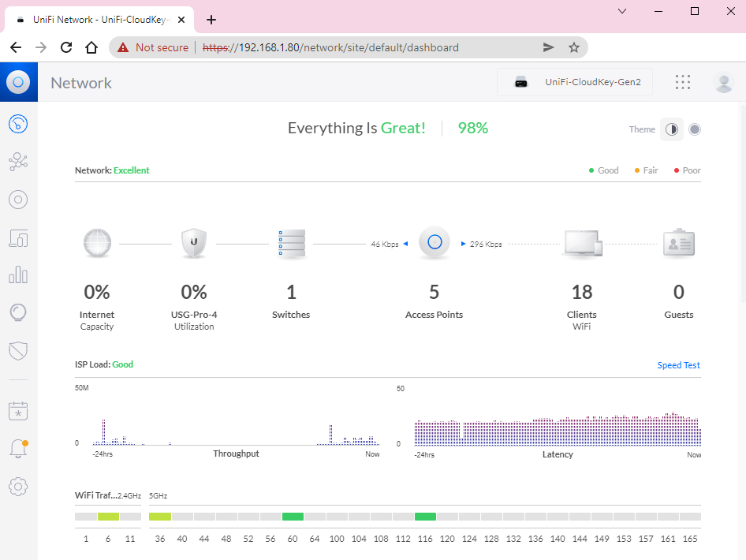
Task: Click the Speed Test link
Action: tap(678, 365)
